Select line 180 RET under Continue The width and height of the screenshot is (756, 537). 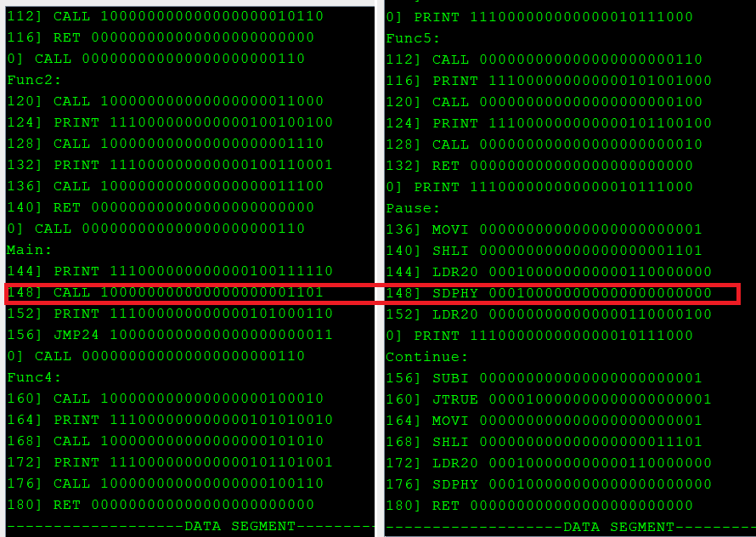tap(539, 506)
